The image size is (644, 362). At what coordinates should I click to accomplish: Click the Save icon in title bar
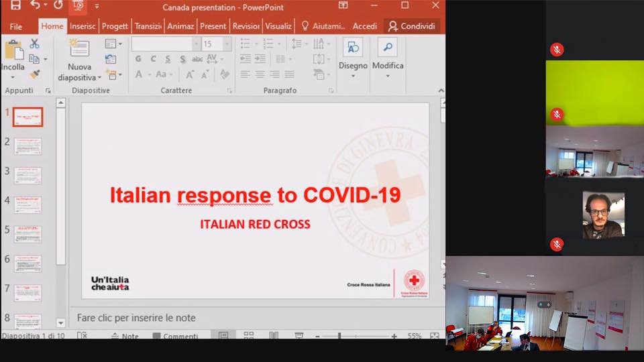click(15, 6)
